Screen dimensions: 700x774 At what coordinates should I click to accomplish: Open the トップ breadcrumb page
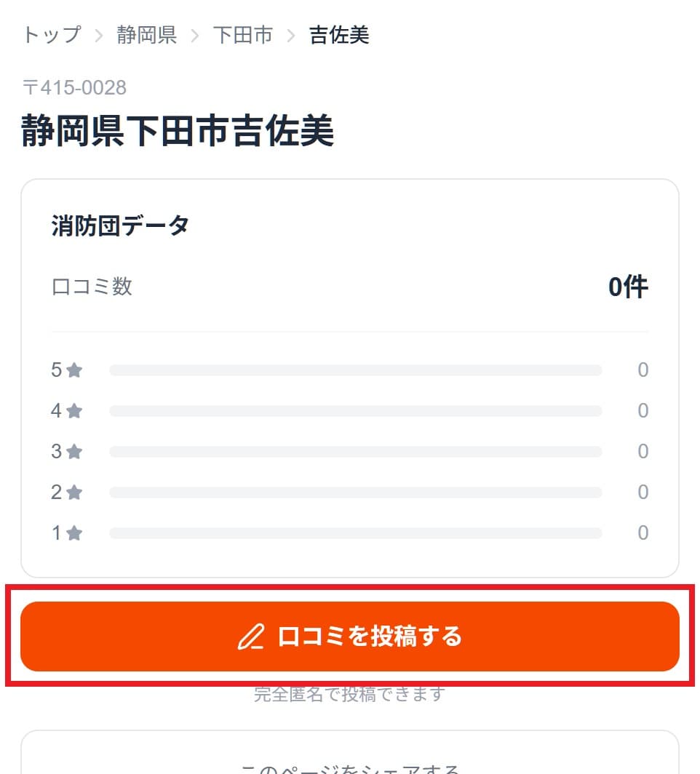pos(51,34)
